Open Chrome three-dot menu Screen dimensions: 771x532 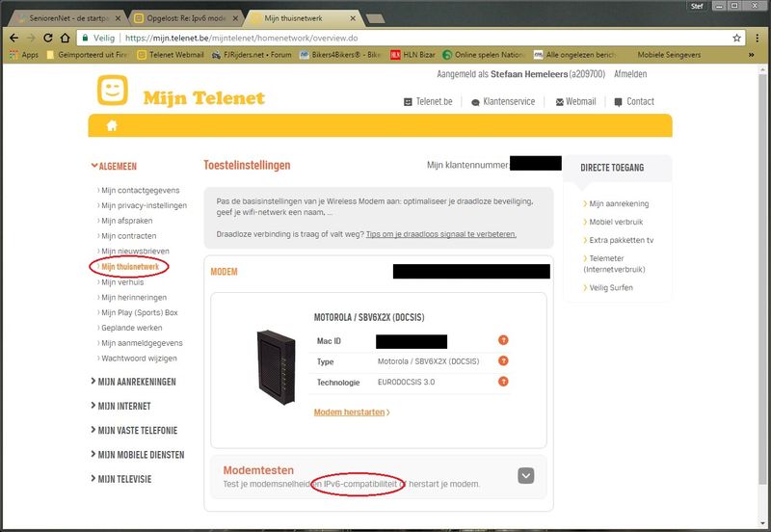click(757, 38)
